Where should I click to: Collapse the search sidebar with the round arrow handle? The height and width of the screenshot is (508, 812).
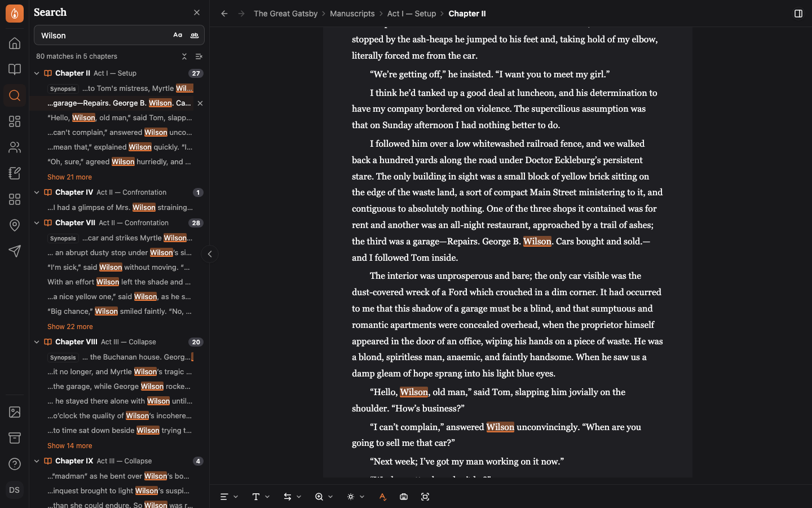click(x=210, y=254)
